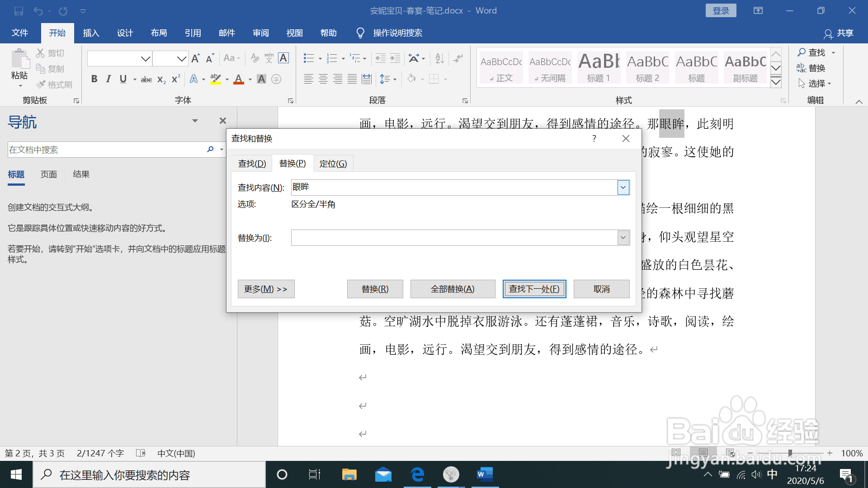Click the sort icon in Paragraph group

(439, 58)
